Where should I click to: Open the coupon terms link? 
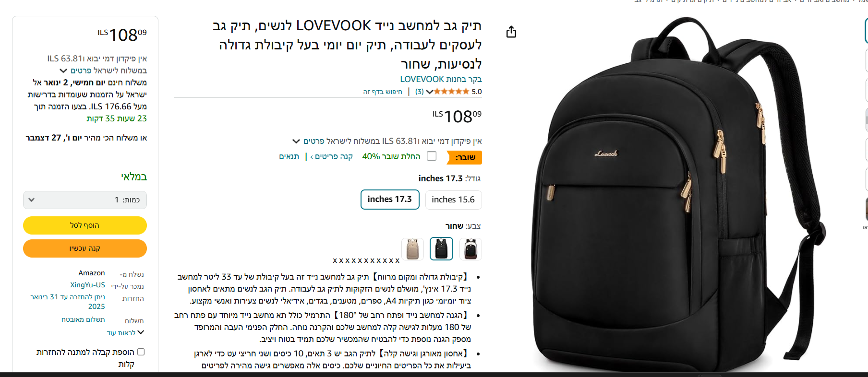(289, 156)
